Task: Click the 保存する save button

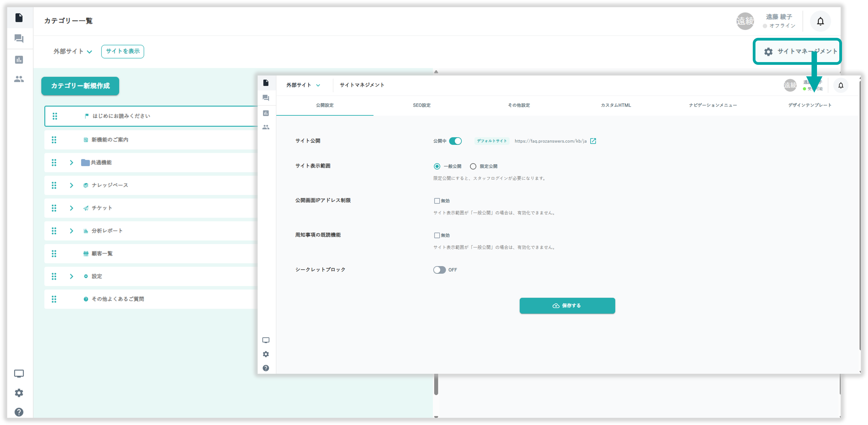Action: click(567, 306)
